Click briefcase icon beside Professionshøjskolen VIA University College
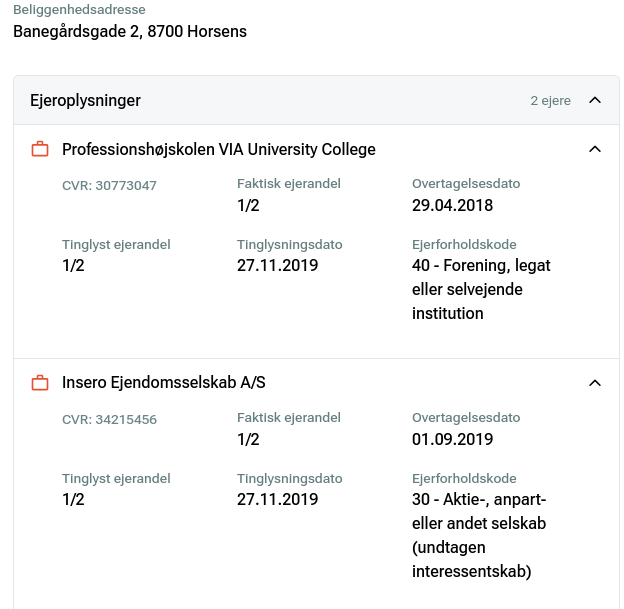The height and width of the screenshot is (609, 624). coord(40,150)
